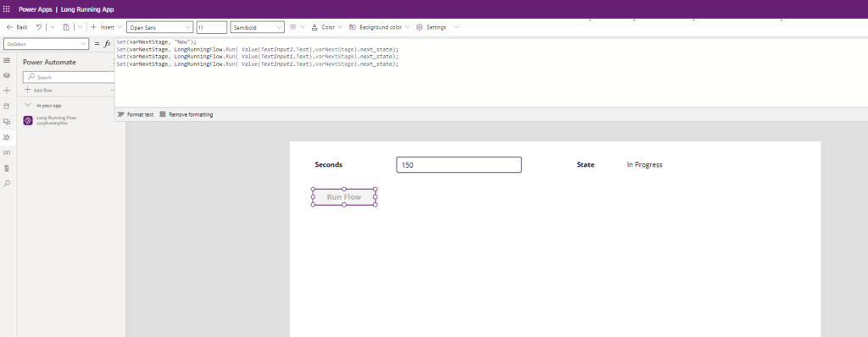
Task: Open the Insert menu
Action: (x=106, y=27)
